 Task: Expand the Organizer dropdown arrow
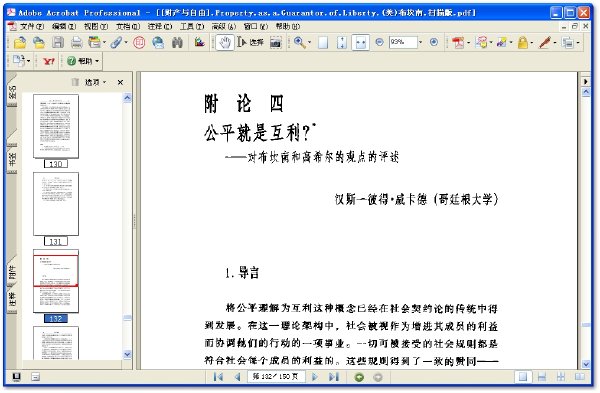(x=104, y=42)
